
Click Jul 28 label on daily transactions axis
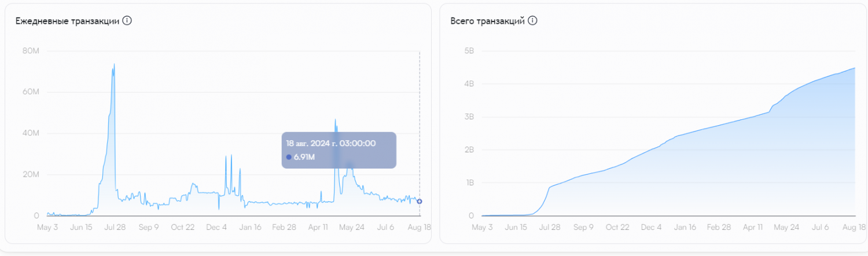[x=115, y=227]
